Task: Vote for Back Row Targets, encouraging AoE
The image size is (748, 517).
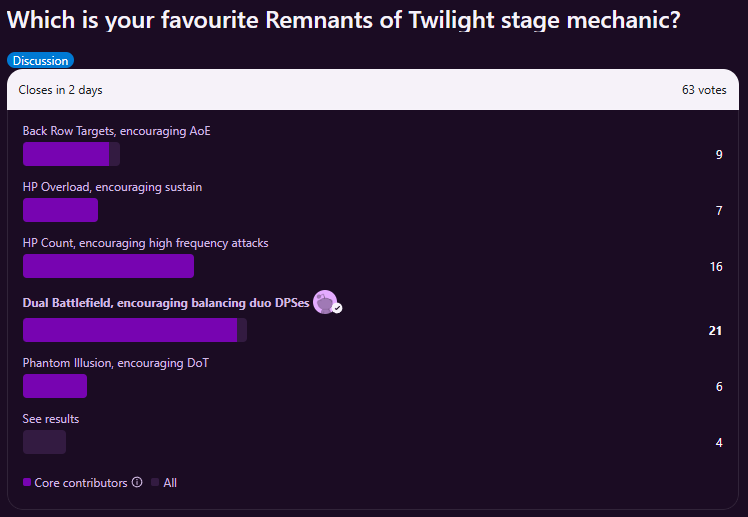Action: pos(116,131)
